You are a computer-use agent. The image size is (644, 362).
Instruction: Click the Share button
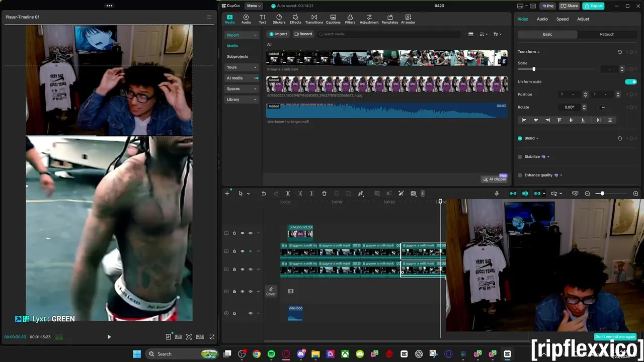(x=570, y=6)
